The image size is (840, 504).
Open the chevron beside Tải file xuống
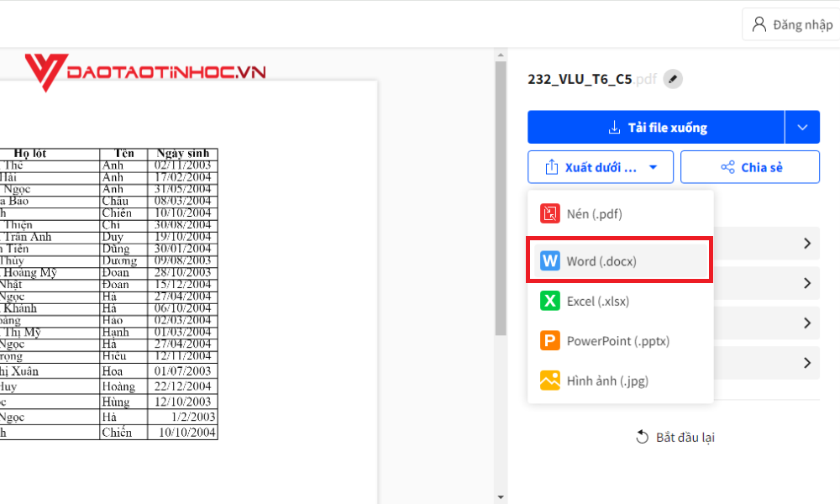click(803, 127)
